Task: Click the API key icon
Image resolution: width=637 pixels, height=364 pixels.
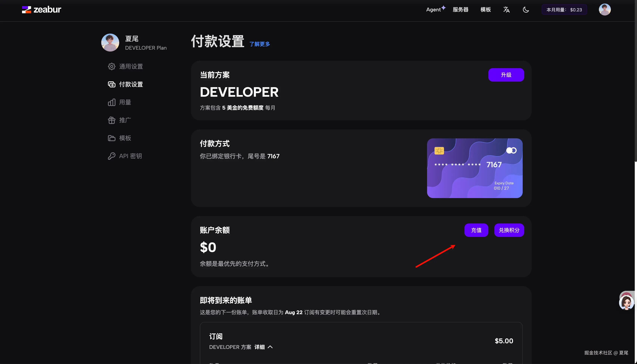Action: tap(112, 156)
